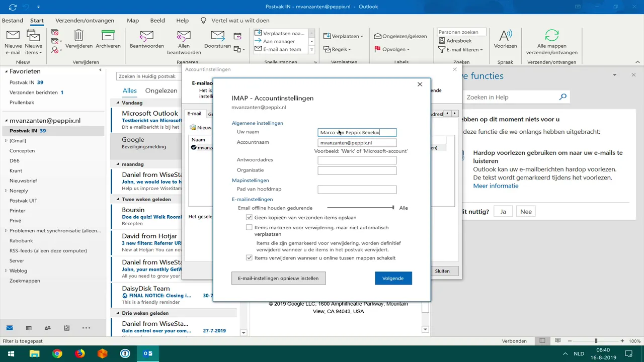644x362 pixels.
Task: Open more navigation options (three dots)
Action: coord(86,328)
